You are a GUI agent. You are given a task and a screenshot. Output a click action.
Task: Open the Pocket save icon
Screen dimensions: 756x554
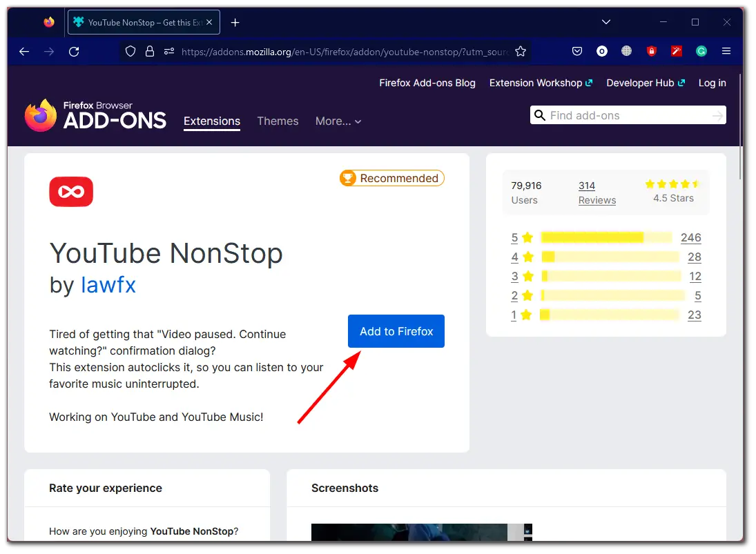[577, 51]
